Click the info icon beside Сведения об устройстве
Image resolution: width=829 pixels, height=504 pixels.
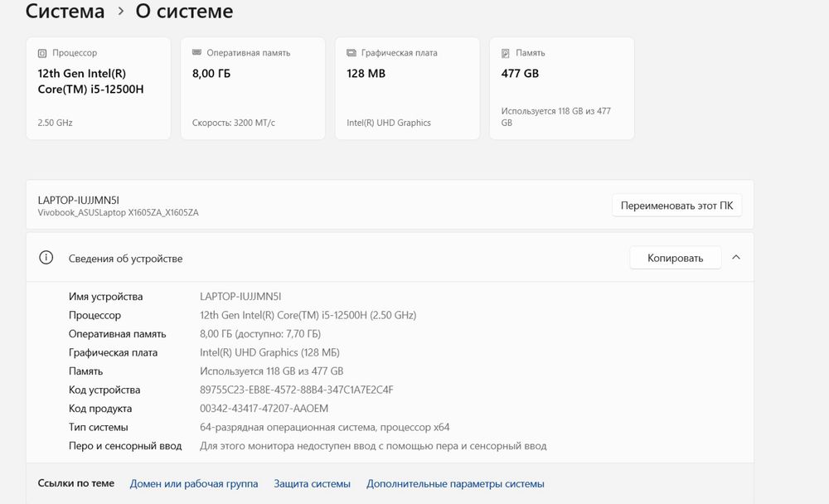click(46, 258)
